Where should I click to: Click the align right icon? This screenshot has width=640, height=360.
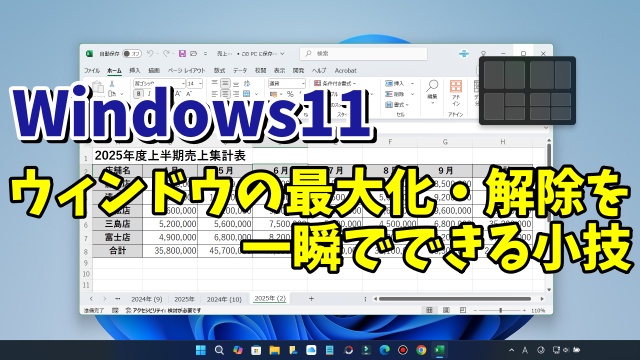click(236, 94)
